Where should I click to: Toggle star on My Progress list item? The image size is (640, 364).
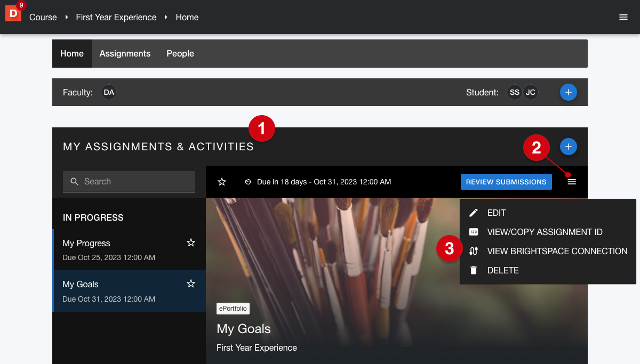191,242
